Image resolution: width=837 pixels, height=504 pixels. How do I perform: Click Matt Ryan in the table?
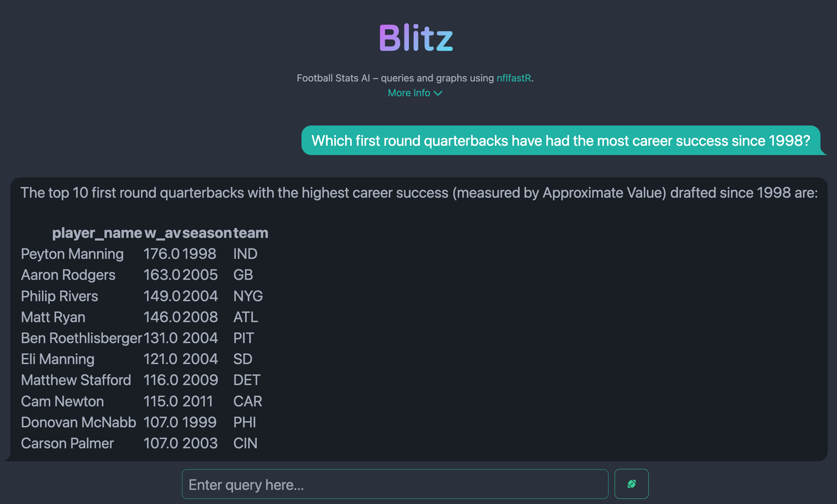(x=53, y=317)
